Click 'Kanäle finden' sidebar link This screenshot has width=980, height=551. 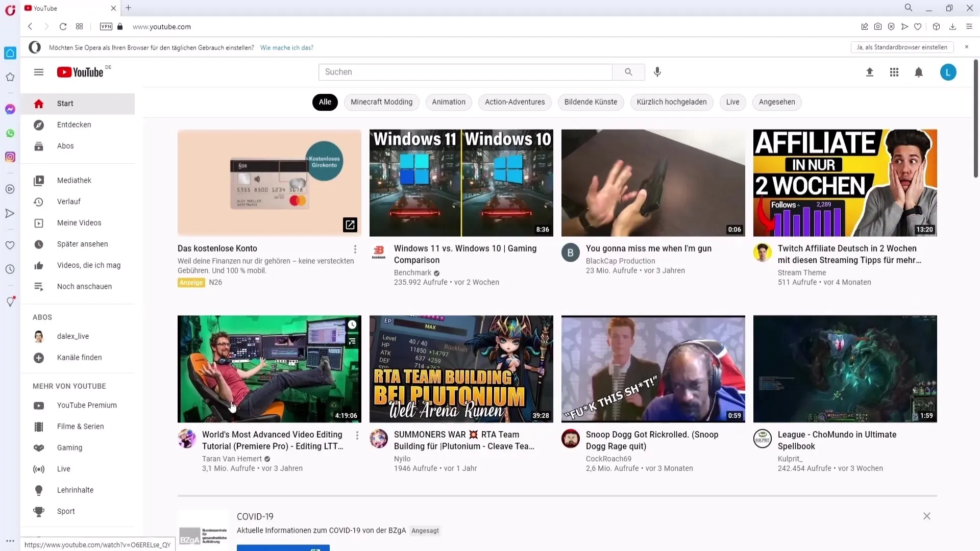point(80,357)
